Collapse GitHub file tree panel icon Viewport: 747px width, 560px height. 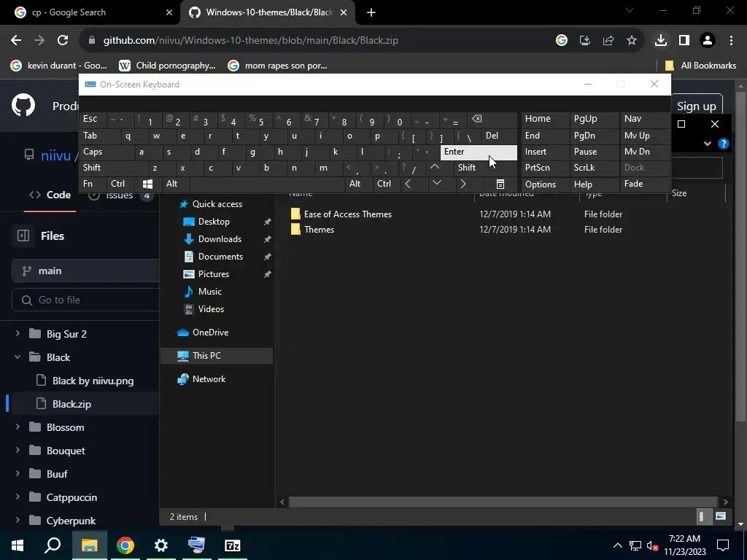(x=23, y=236)
